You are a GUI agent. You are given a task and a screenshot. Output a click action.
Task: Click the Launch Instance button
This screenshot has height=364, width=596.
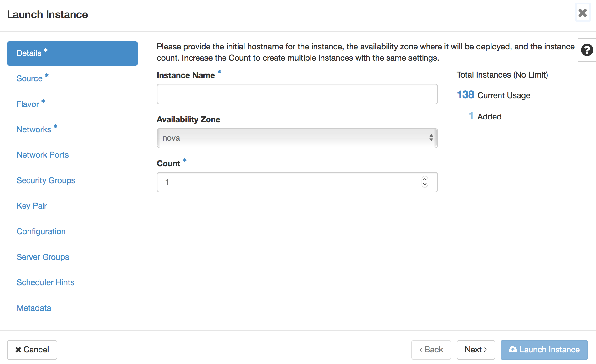[x=544, y=350]
